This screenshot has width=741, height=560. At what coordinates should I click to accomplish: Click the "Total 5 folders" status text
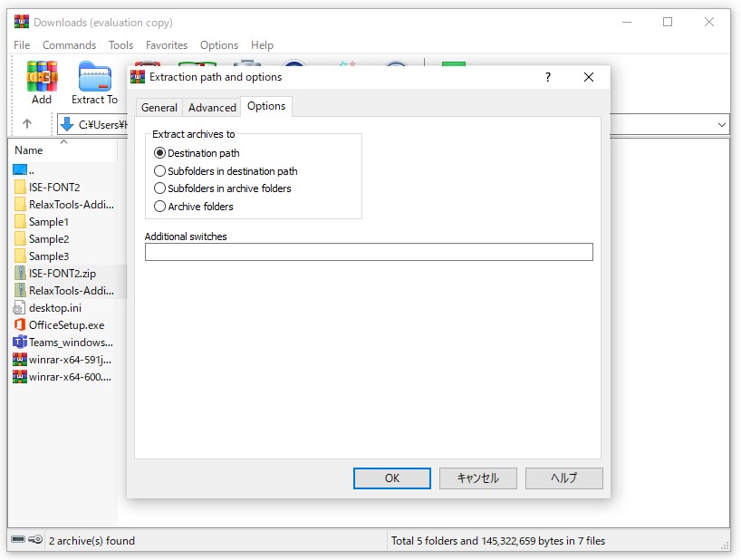pos(498,541)
